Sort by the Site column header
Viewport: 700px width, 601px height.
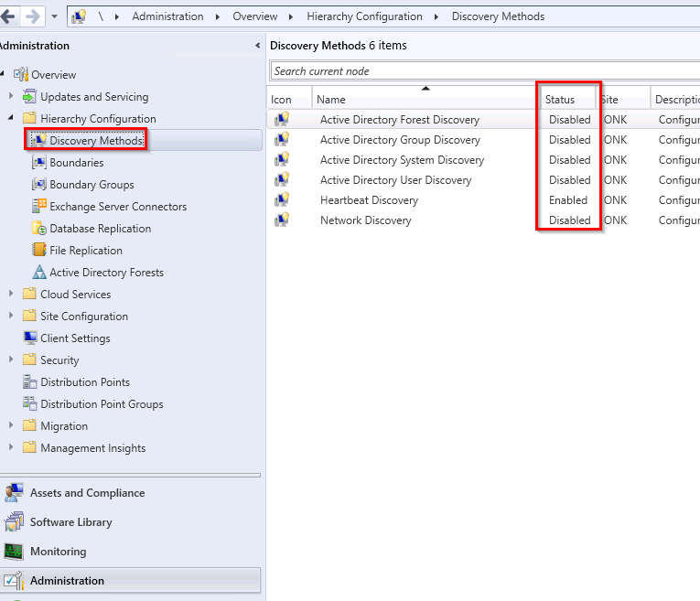point(623,99)
